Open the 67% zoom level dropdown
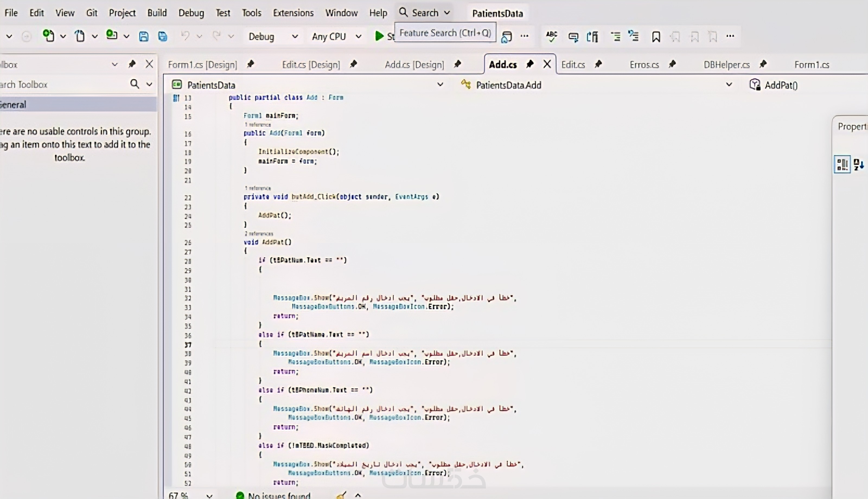The image size is (868, 499). [x=209, y=495]
